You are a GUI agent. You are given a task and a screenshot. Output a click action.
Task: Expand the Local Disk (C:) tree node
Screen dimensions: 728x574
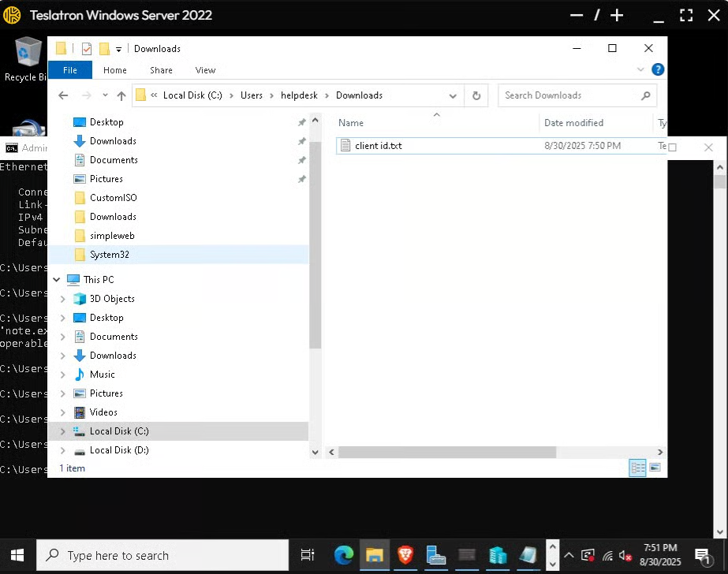click(63, 431)
